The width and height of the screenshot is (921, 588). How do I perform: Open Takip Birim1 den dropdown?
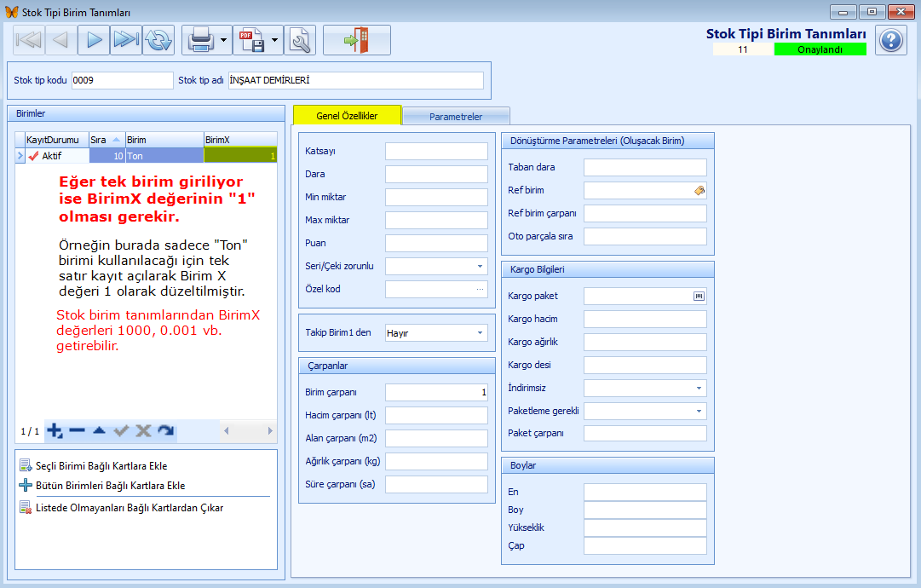click(480, 333)
